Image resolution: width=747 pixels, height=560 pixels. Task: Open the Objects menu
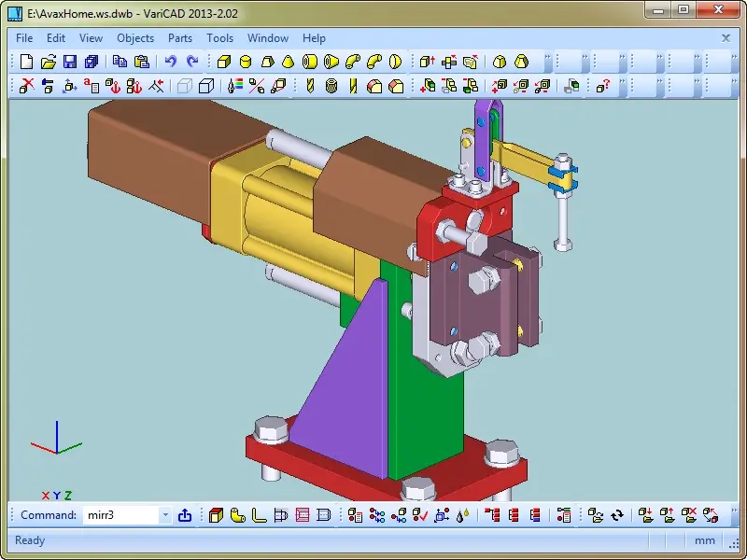coord(135,38)
